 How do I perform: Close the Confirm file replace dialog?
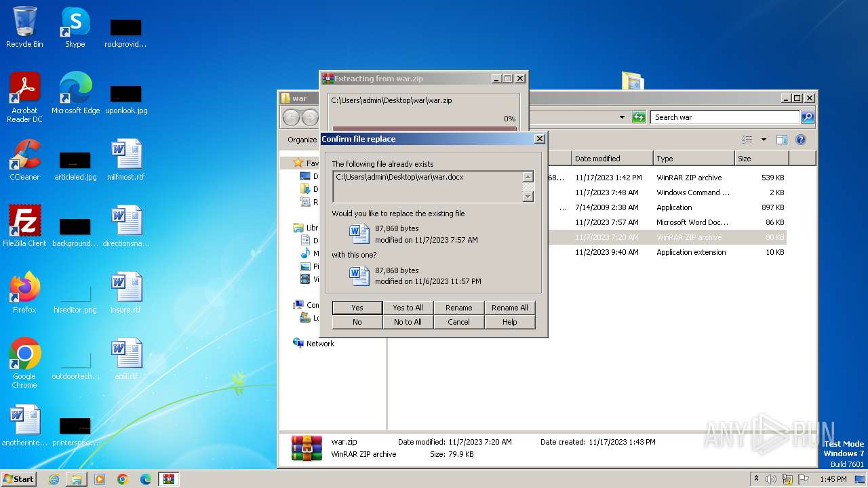(540, 139)
